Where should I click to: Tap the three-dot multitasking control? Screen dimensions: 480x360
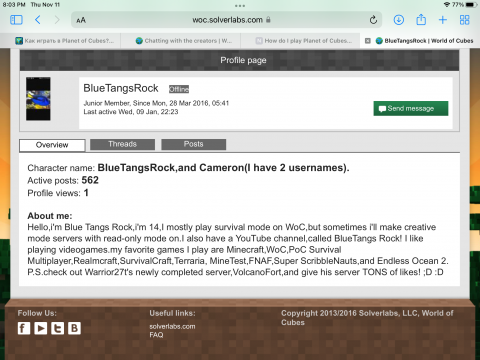pos(240,6)
